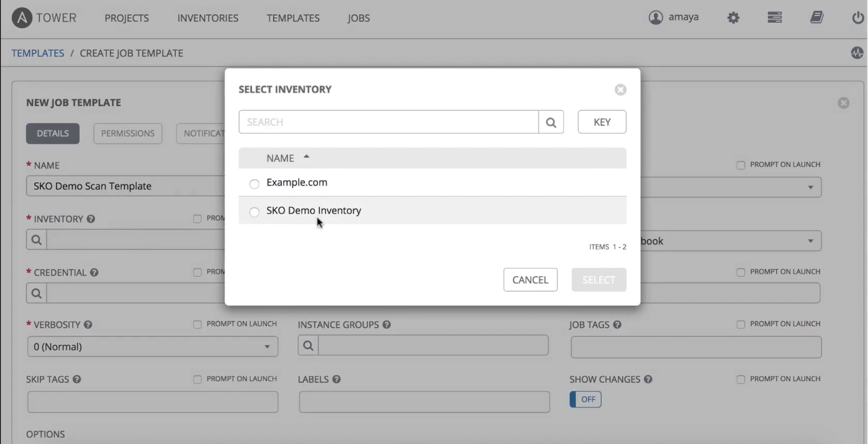Select the Example.com inventory radio button
The height and width of the screenshot is (444, 868).
(254, 184)
